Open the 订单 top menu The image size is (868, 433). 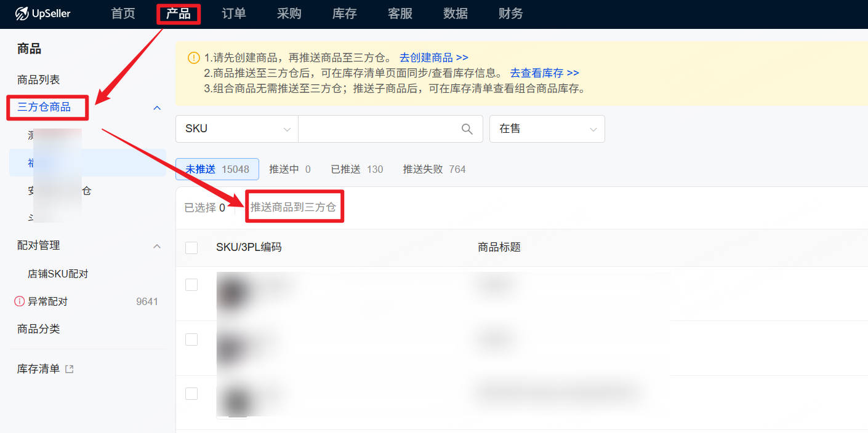click(x=234, y=14)
